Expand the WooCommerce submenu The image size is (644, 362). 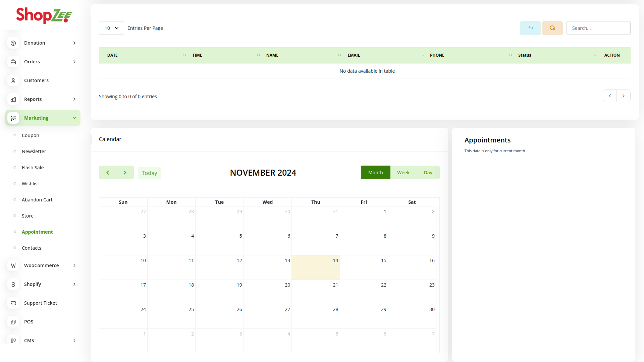tap(74, 265)
